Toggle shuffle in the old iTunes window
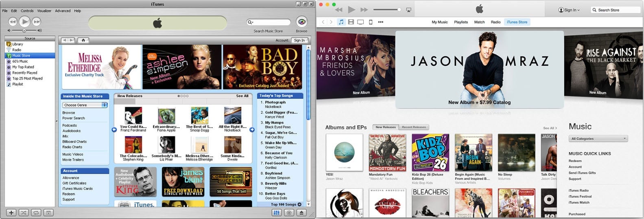644x219 pixels. (24, 212)
